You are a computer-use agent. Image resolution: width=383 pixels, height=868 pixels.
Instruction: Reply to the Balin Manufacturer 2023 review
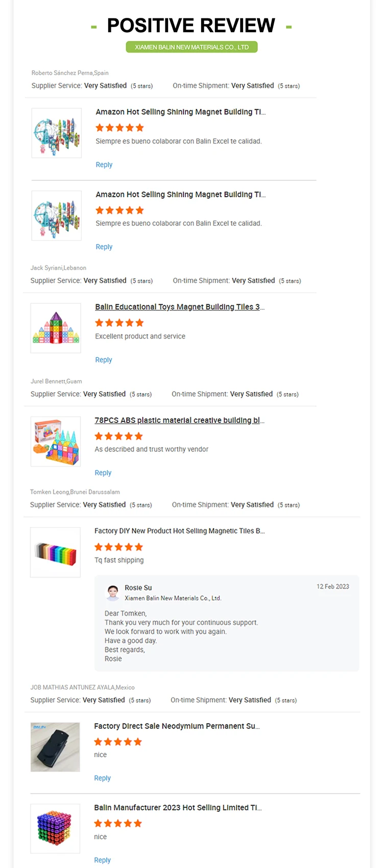(x=102, y=860)
